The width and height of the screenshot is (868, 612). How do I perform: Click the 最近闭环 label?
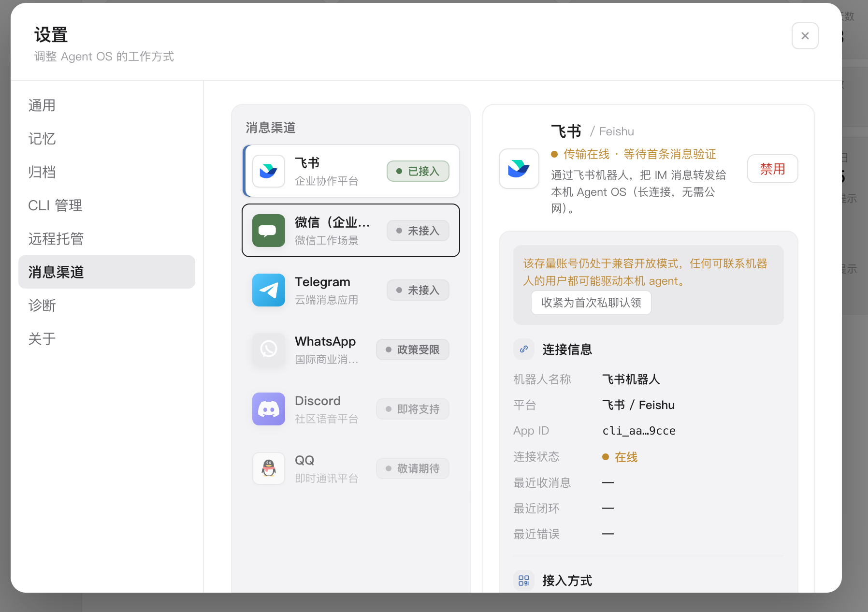(536, 509)
